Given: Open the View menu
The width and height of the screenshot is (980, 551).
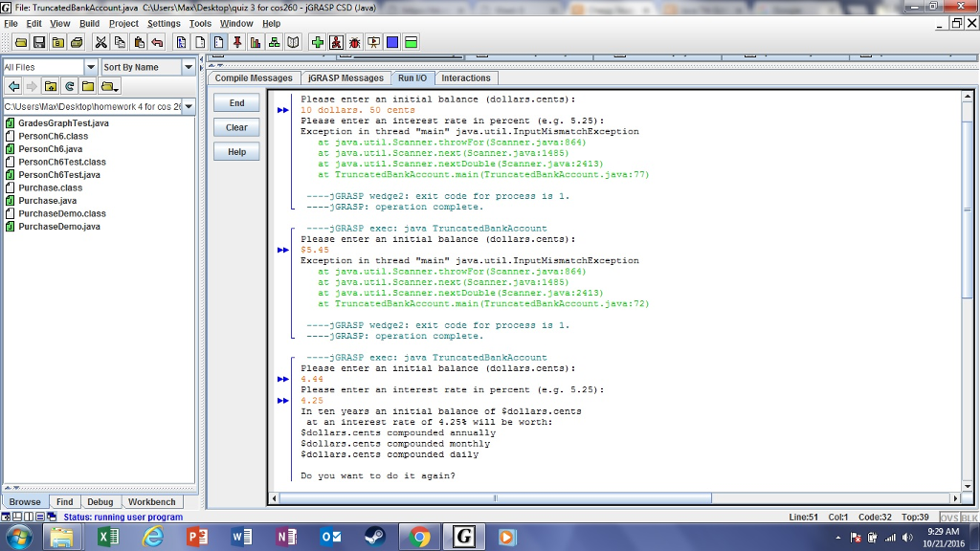Looking at the screenshot, I should (x=60, y=24).
